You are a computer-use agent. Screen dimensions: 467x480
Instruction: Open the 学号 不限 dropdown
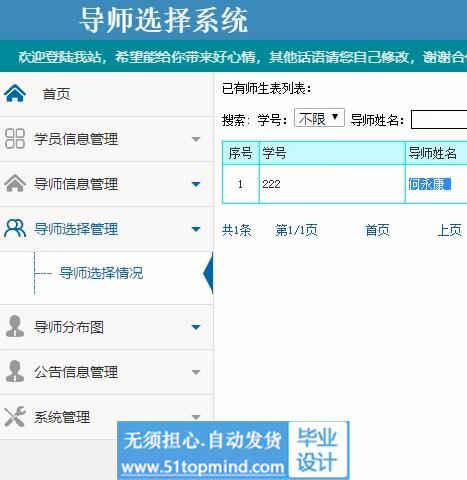[x=319, y=118]
